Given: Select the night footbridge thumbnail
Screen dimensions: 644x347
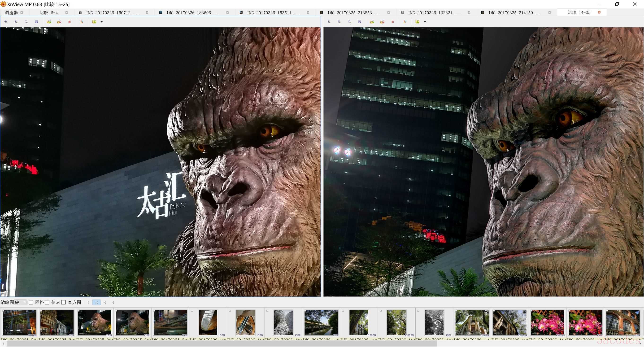Looking at the screenshot, I should click(x=170, y=322).
